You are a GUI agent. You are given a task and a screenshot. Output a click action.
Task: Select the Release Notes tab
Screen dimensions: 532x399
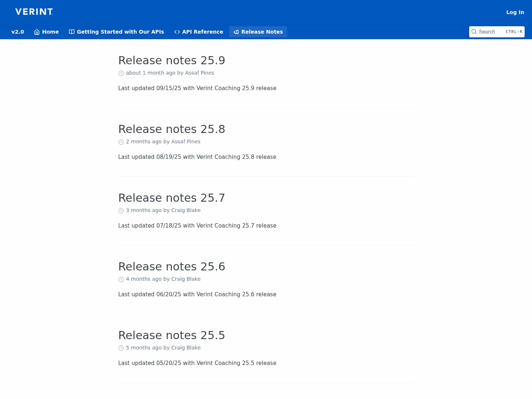coord(258,32)
